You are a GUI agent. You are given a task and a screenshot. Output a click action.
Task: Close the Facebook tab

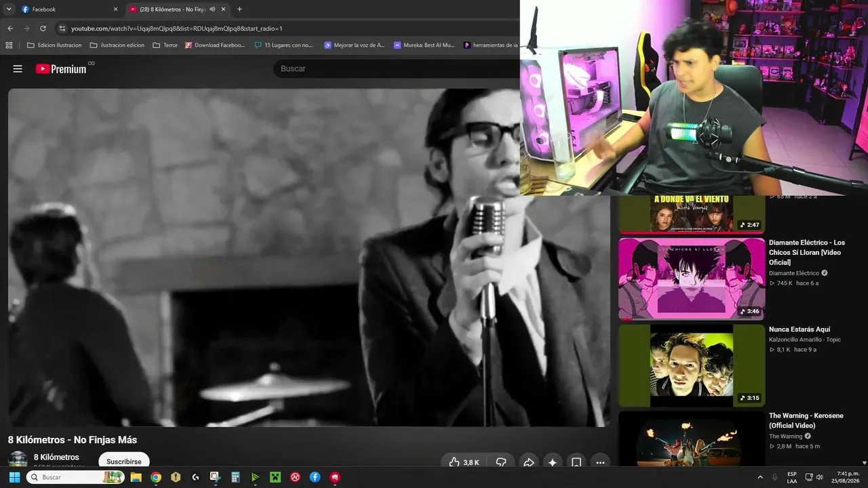click(x=115, y=9)
